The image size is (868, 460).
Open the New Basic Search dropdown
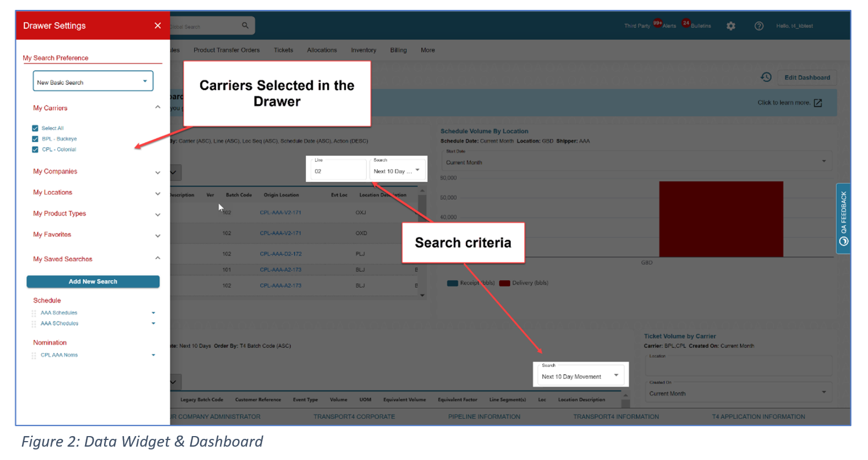tap(93, 82)
